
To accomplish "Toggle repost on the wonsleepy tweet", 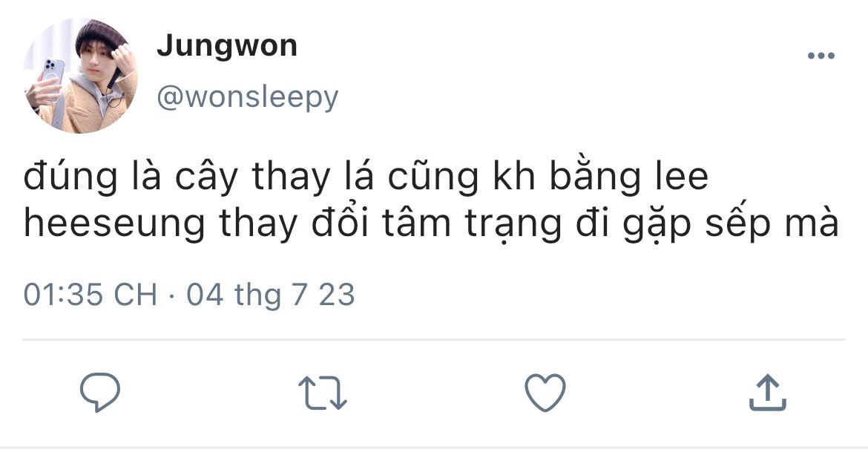I will coord(323,393).
